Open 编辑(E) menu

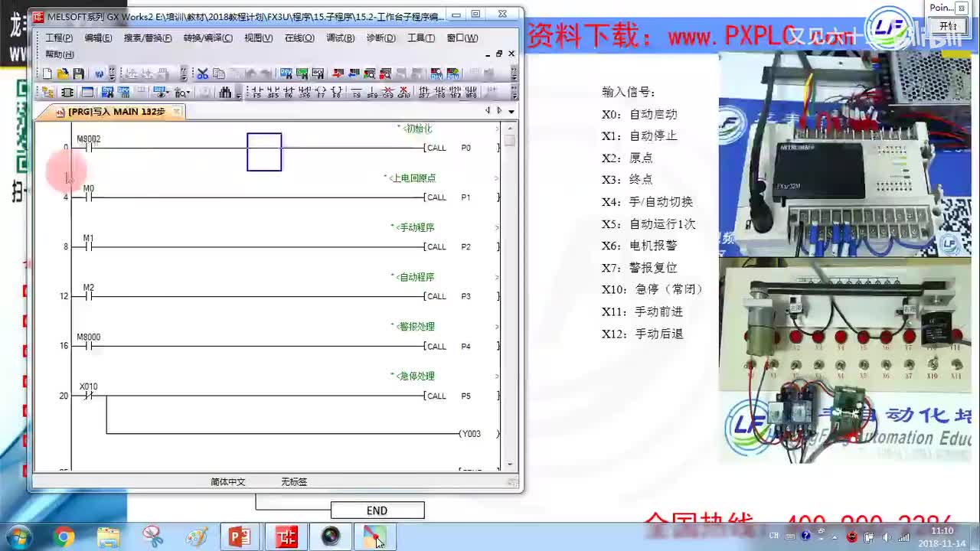(x=98, y=37)
